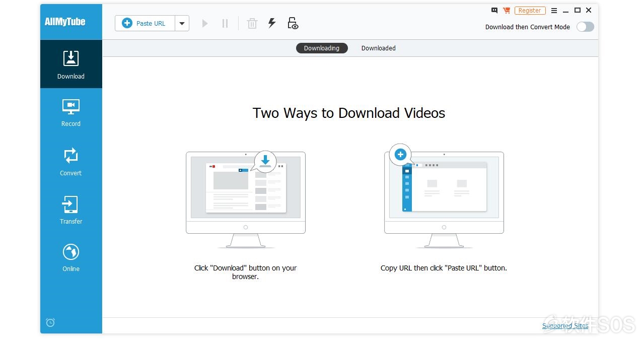This screenshot has height=339, width=644.
Task: Switch to the Downloaded tab
Action: (379, 48)
